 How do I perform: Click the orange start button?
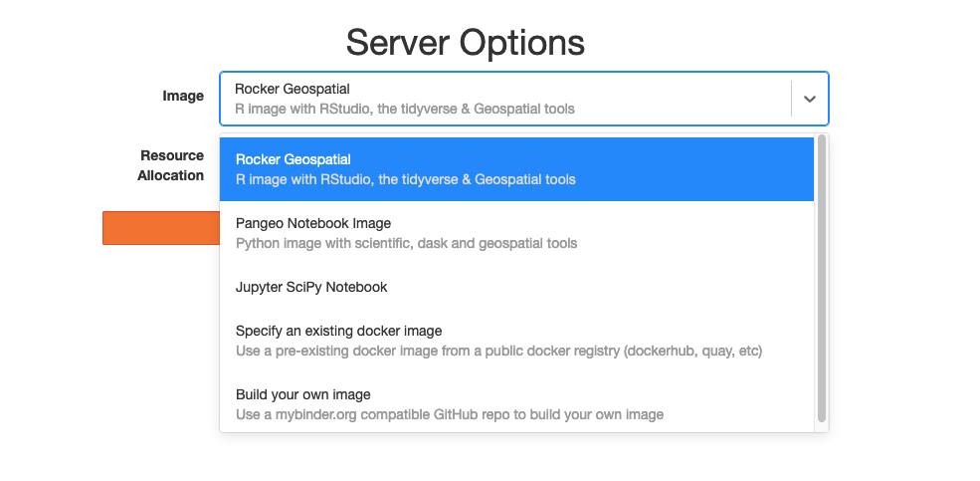click(x=161, y=228)
